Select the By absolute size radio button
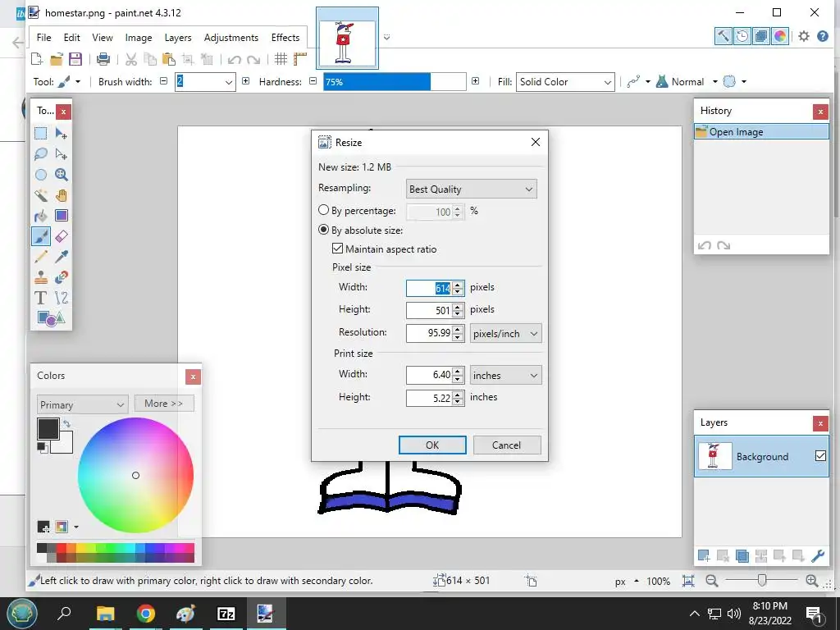The width and height of the screenshot is (840, 630). click(x=323, y=230)
